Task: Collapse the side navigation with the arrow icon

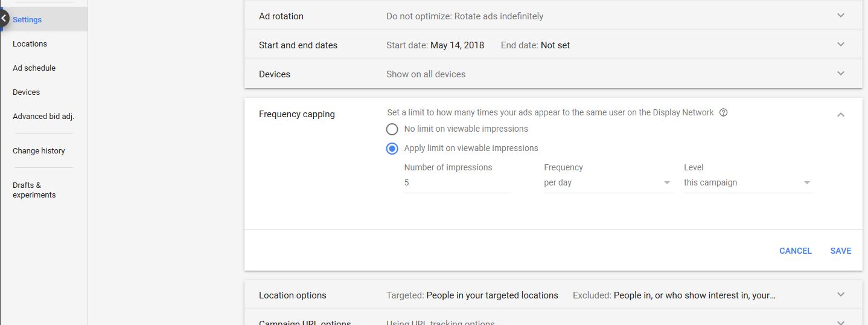Action: tap(4, 19)
